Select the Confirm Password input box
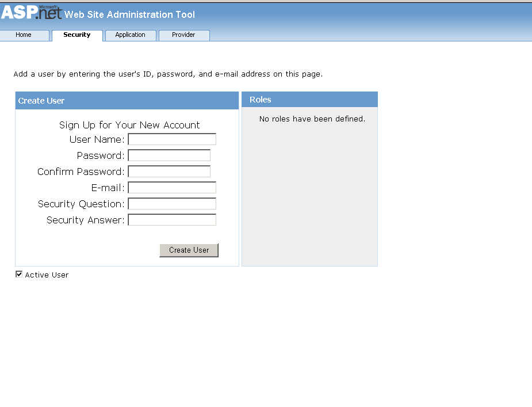 pos(169,172)
